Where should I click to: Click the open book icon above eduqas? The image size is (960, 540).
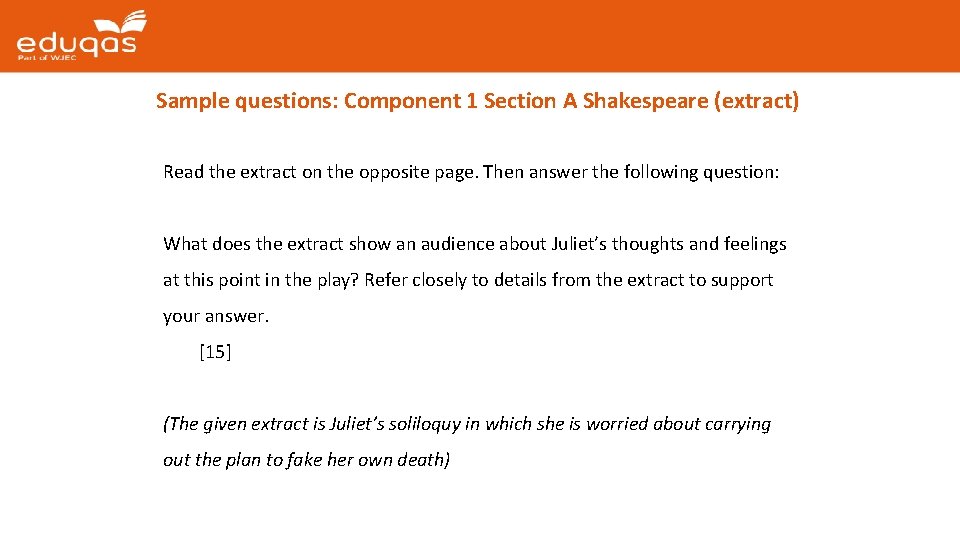click(x=121, y=21)
